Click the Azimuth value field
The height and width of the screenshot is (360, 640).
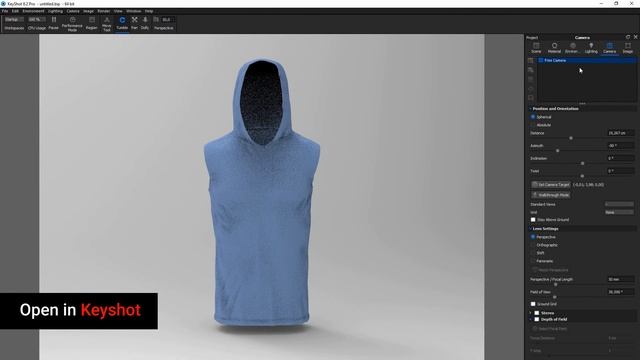[621, 146]
